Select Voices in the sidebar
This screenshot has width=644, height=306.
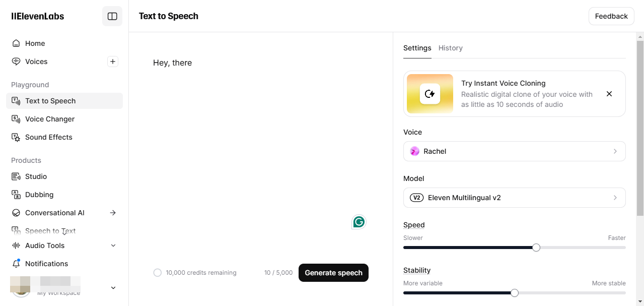tap(36, 62)
